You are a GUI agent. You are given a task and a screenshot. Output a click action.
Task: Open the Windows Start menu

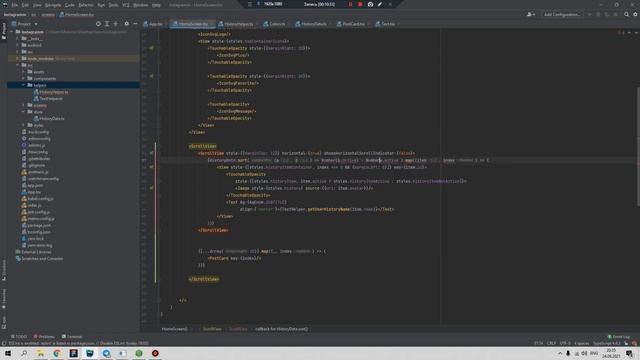coord(8,353)
